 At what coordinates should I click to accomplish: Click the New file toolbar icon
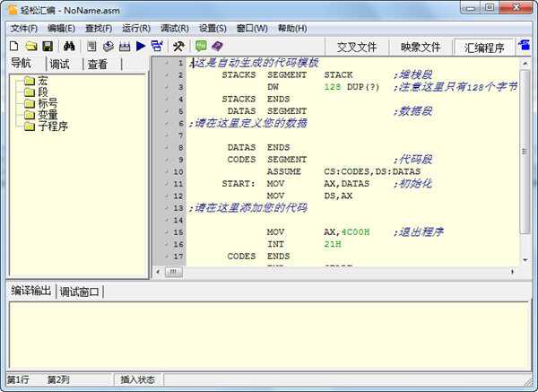click(13, 46)
